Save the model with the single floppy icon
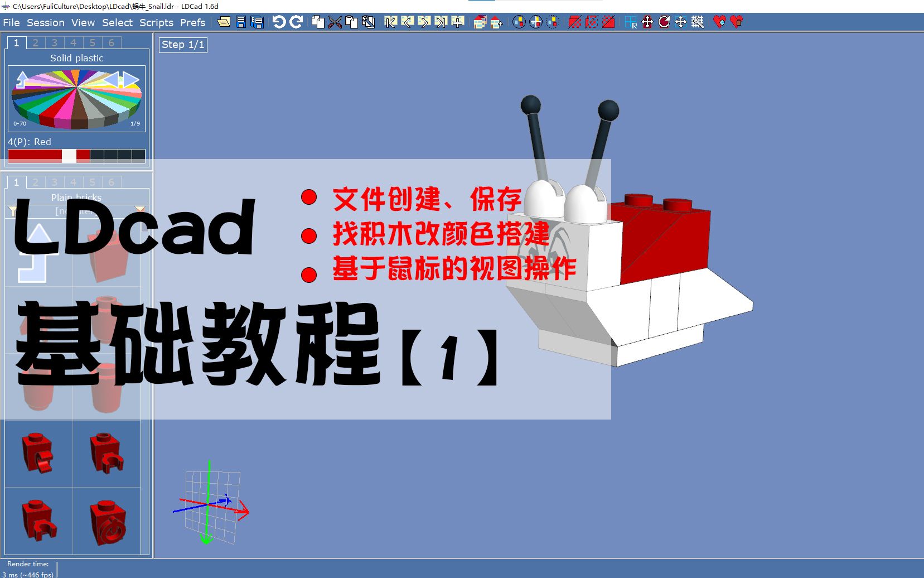Screen dimensions: 924x578 pos(241,22)
